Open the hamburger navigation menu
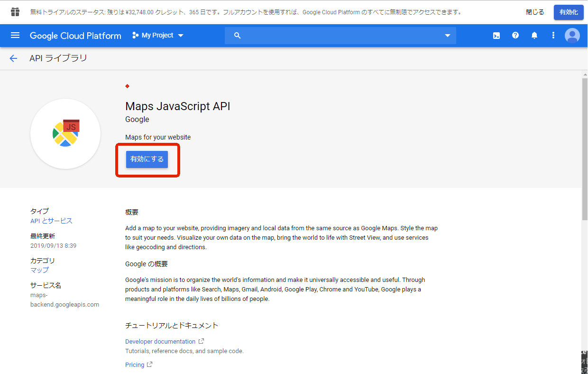This screenshot has height=374, width=588. 15,36
